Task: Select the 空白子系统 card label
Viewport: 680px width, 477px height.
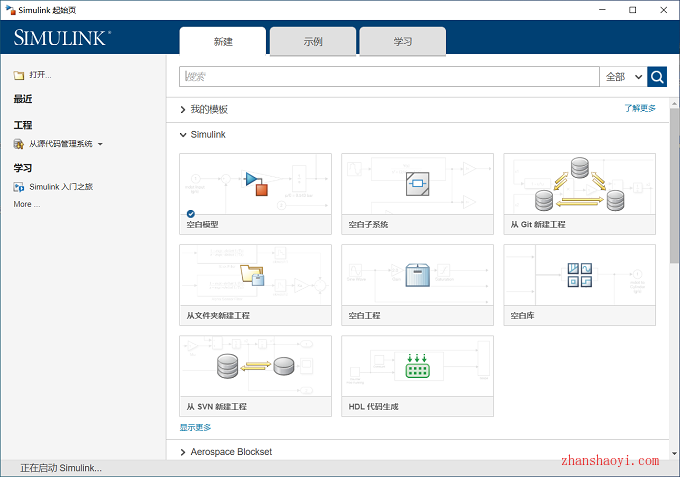Action: tap(368, 225)
